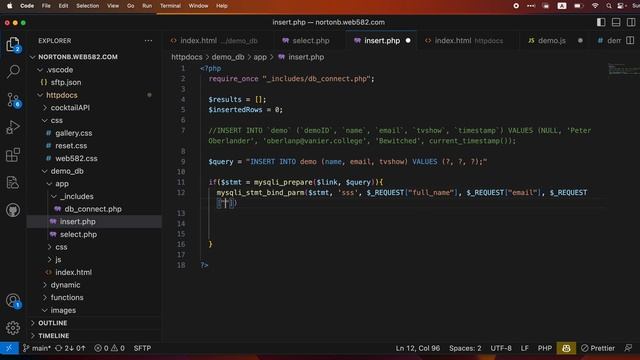Open the Selection menu

pos(87,6)
